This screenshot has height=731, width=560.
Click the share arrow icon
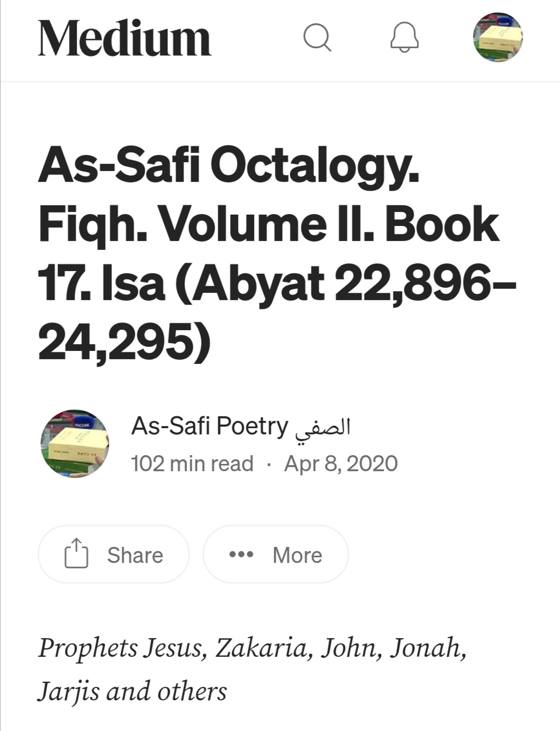[x=76, y=554]
